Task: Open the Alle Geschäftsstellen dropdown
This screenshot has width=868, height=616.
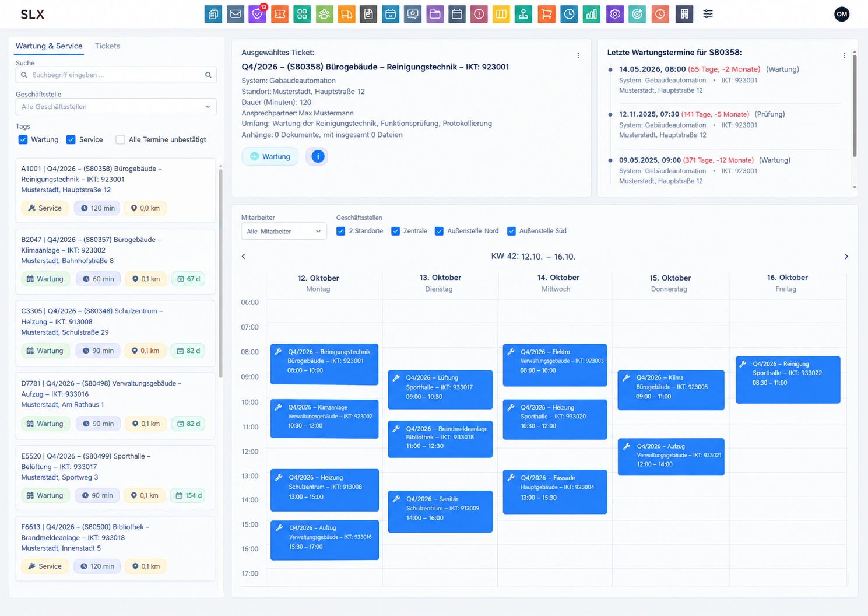Action: pos(116,107)
